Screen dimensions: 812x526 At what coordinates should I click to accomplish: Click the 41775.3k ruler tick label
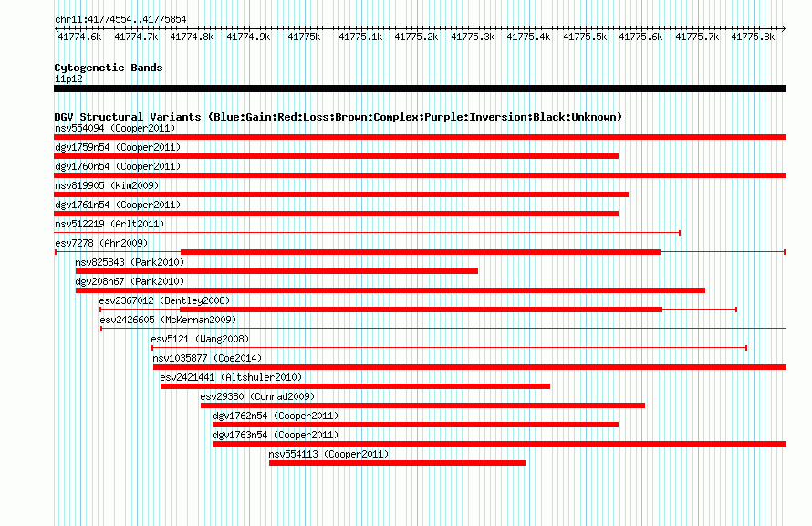pos(473,37)
